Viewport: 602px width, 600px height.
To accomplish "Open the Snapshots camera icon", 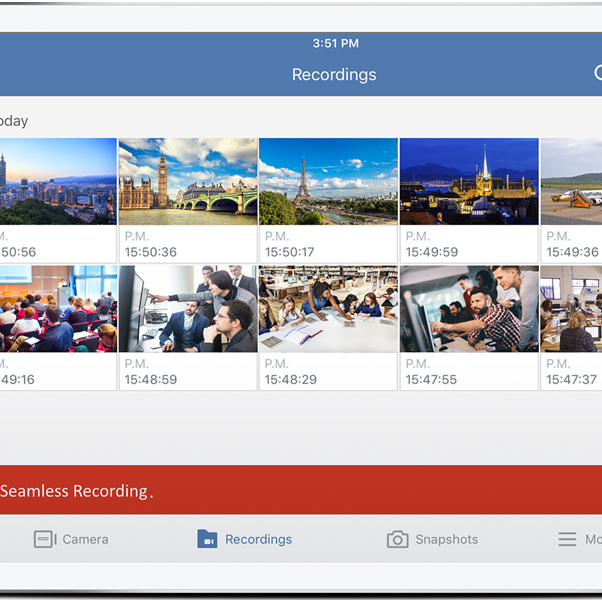I will (397, 539).
